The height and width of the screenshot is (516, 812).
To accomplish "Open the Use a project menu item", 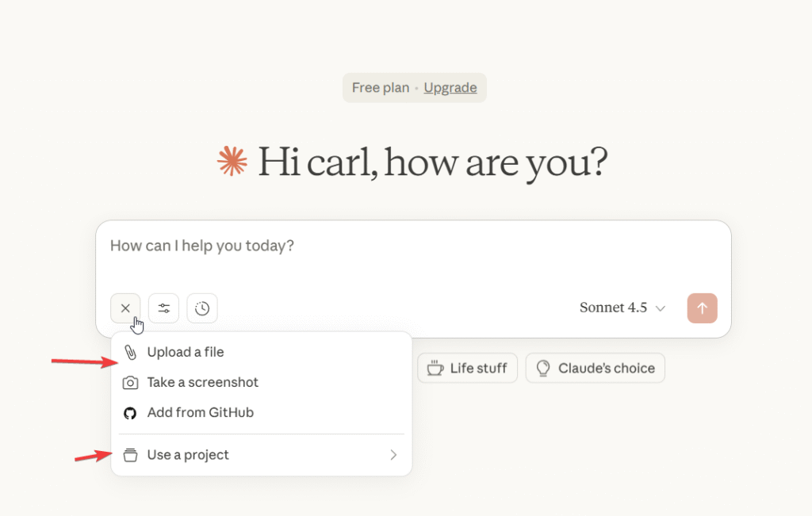I will [x=188, y=455].
